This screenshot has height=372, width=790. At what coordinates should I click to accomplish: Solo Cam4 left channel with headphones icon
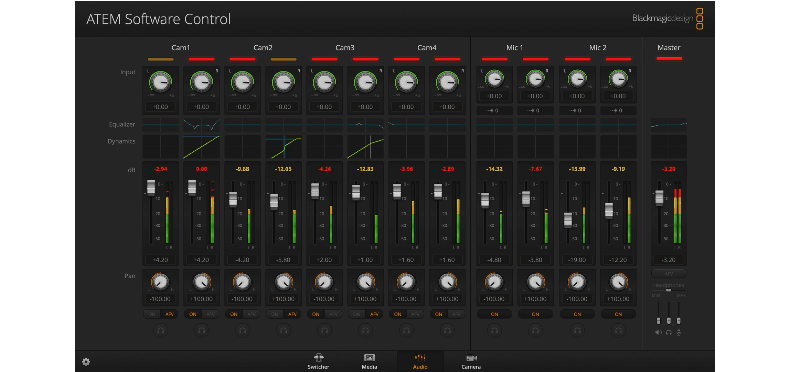407,331
